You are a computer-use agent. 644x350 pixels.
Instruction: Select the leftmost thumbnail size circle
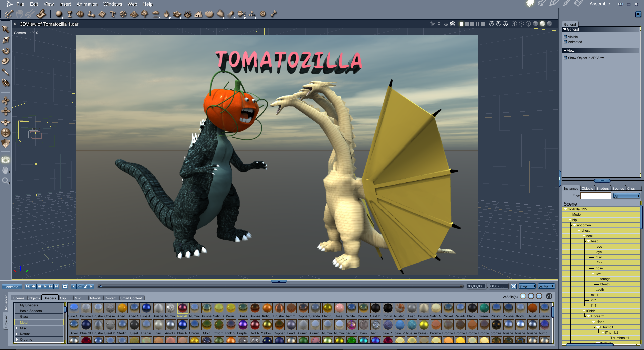[x=523, y=296]
